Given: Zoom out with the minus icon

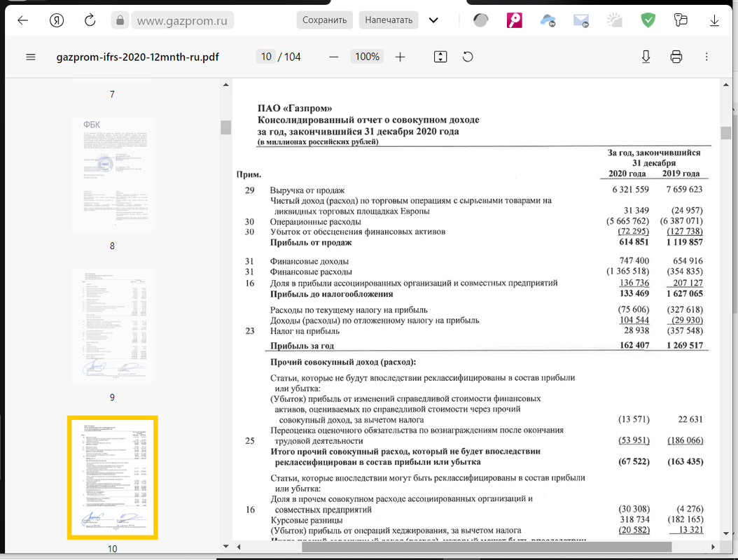Looking at the screenshot, I should coord(334,57).
